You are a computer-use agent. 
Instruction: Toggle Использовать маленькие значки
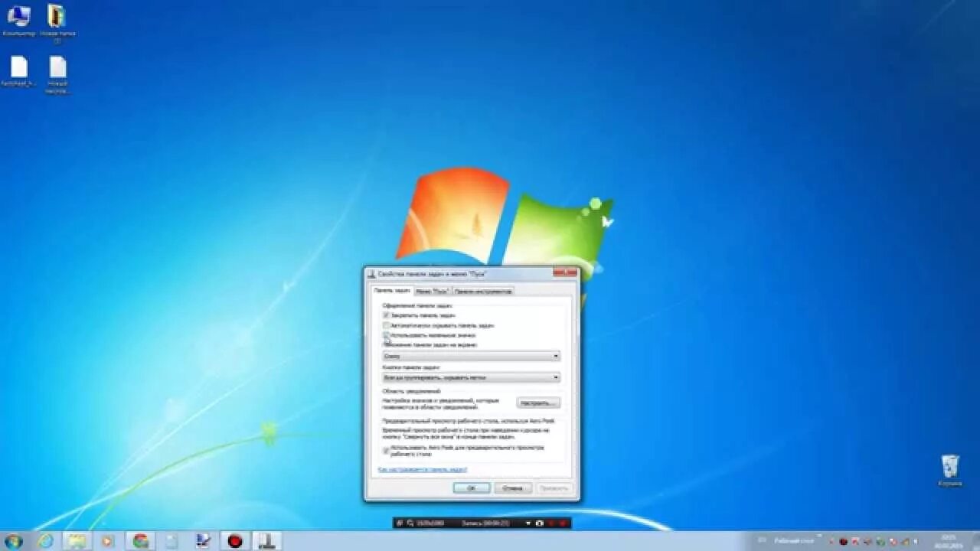pos(387,336)
